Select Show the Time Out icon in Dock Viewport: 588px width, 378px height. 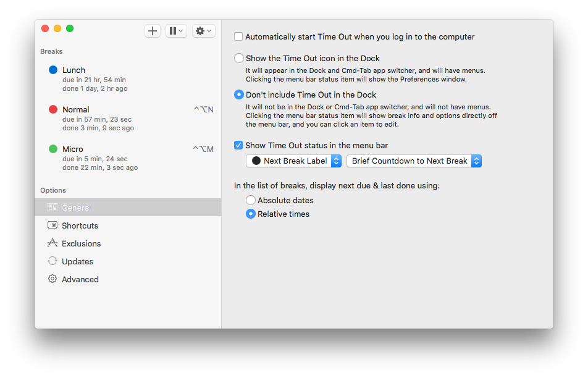pos(239,58)
